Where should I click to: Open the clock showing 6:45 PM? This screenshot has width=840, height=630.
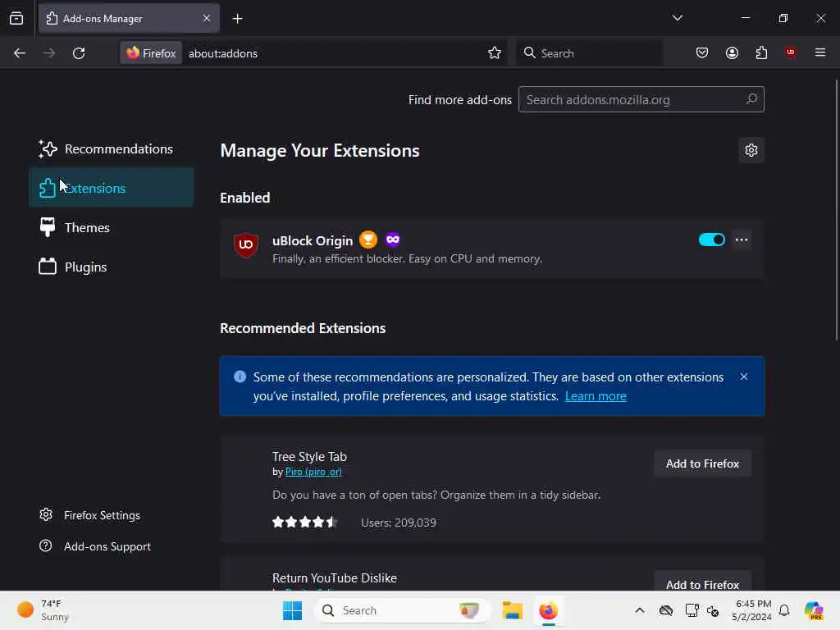(x=752, y=610)
